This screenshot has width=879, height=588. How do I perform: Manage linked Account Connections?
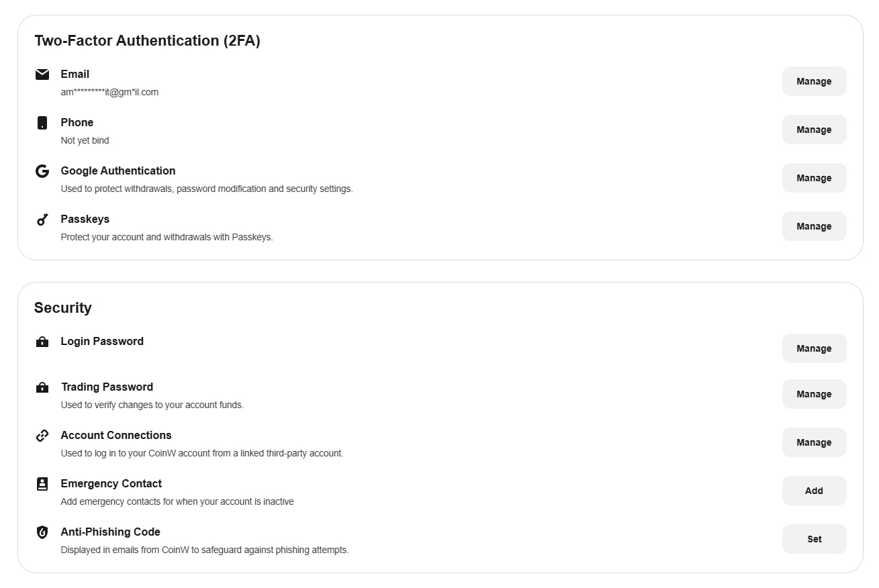point(814,442)
